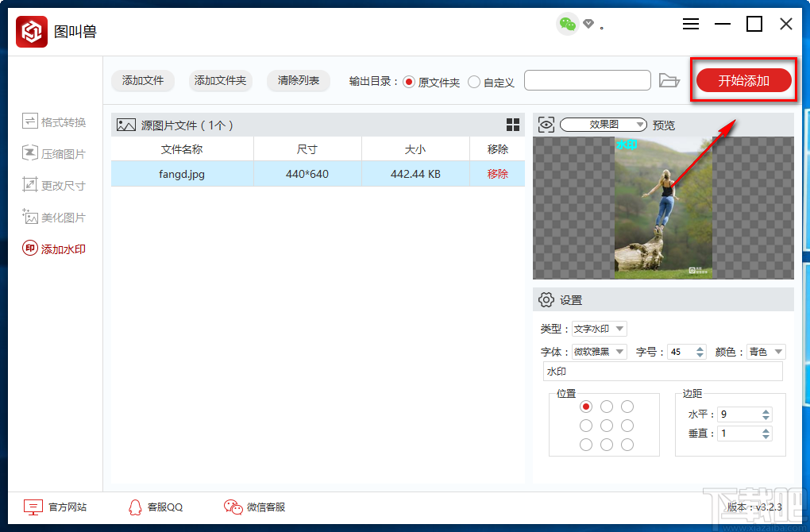The image size is (810, 532).
Task: Select middle-left watermark position
Action: pos(586,426)
